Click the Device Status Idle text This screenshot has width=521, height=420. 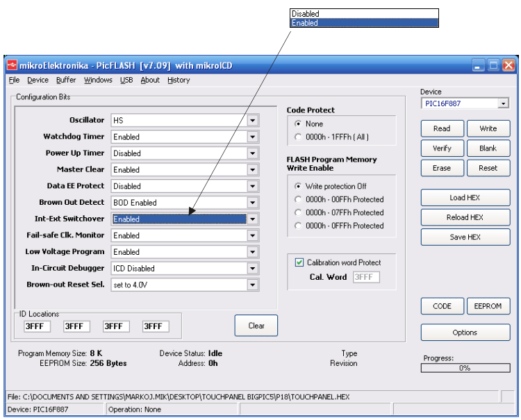pyautogui.click(x=215, y=353)
